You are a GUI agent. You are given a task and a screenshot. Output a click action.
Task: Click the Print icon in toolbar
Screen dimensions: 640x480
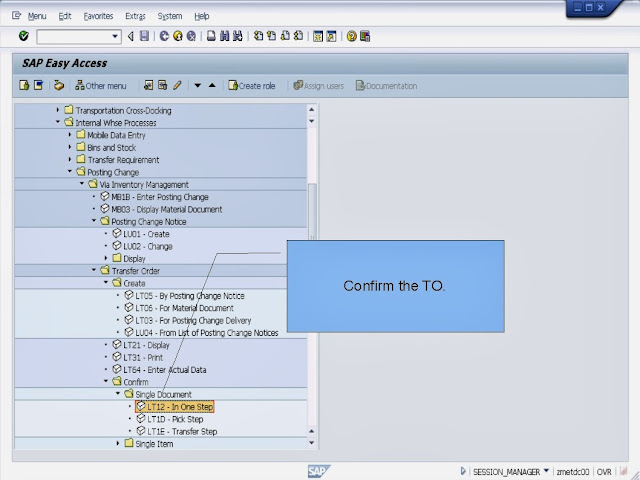(x=211, y=36)
